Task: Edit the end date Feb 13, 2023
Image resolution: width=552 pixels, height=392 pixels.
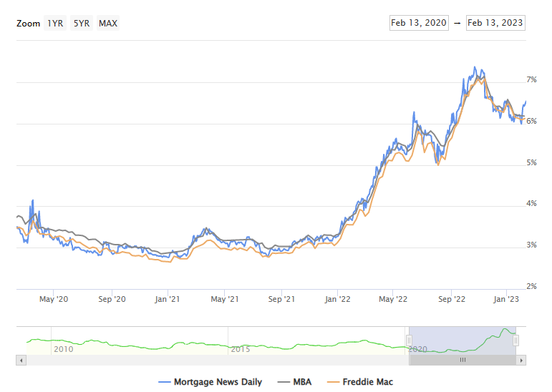Action: (495, 23)
